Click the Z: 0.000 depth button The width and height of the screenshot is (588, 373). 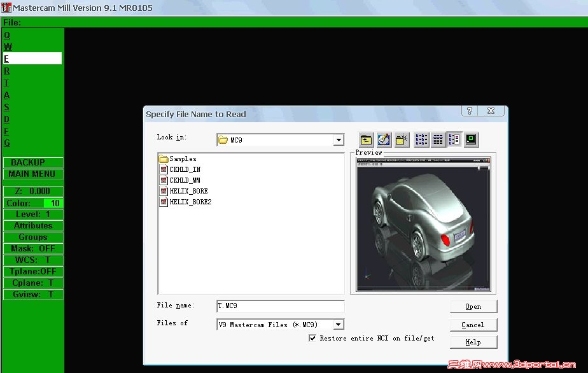33,192
